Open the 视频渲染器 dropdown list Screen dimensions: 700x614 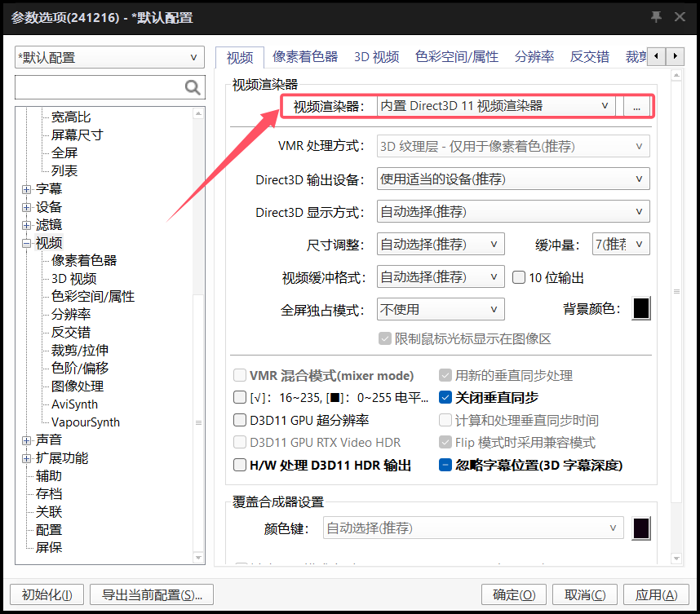point(496,106)
